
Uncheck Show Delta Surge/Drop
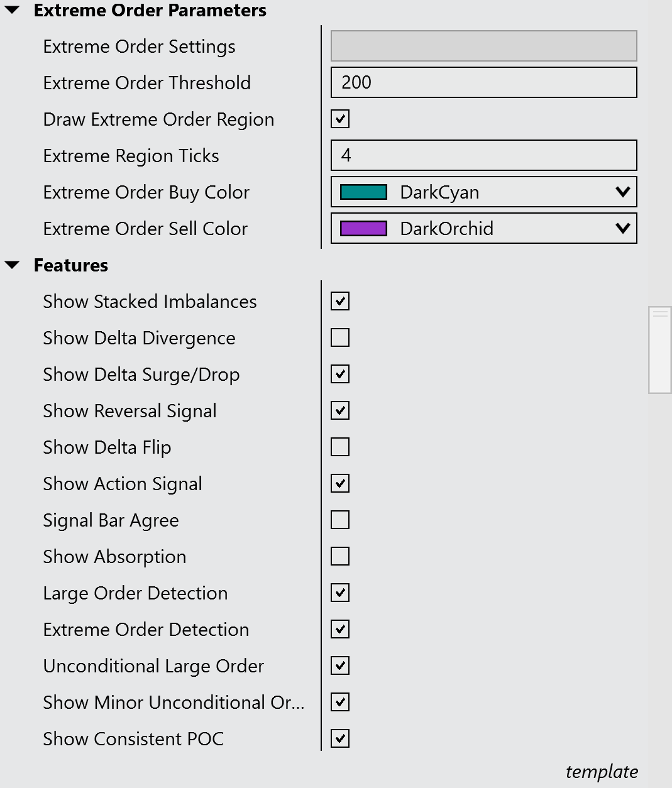tap(340, 374)
